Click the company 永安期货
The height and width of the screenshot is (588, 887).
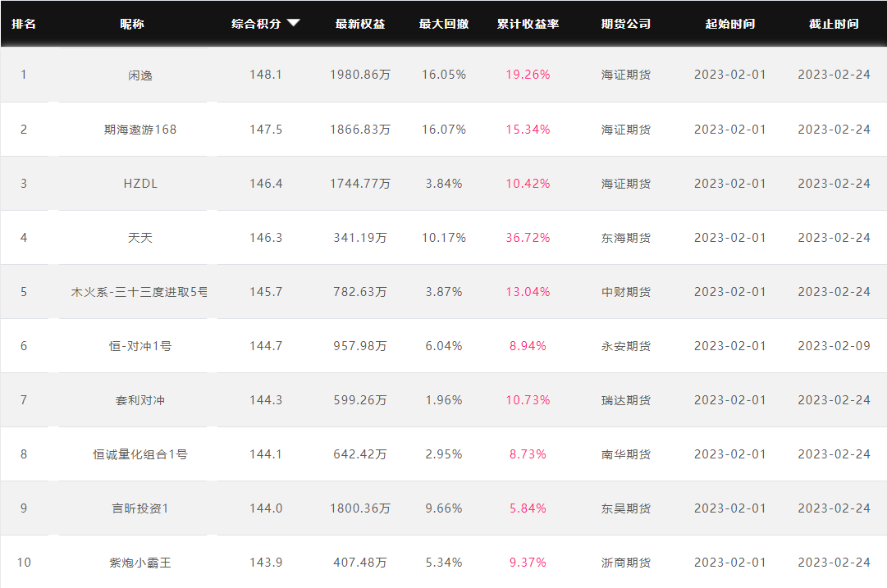(x=625, y=346)
